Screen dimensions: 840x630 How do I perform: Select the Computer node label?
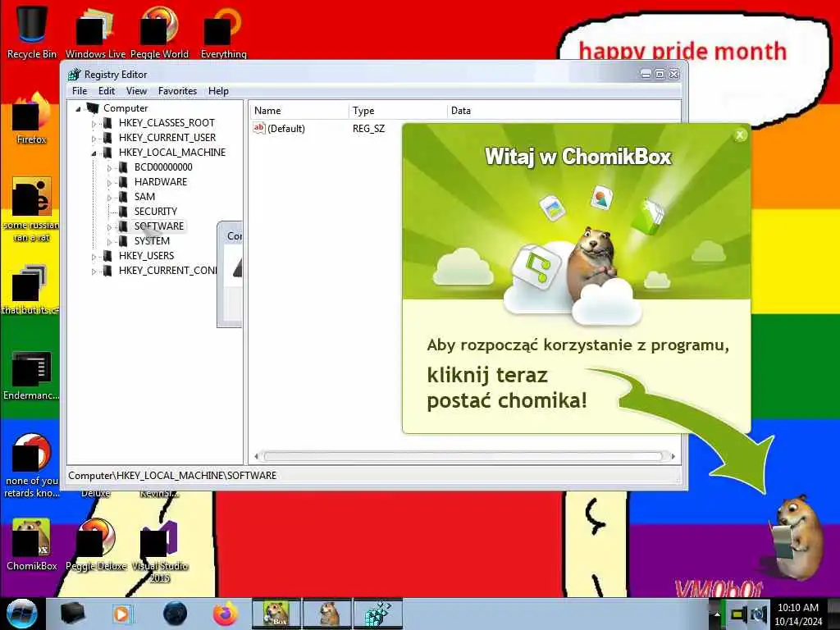click(126, 108)
